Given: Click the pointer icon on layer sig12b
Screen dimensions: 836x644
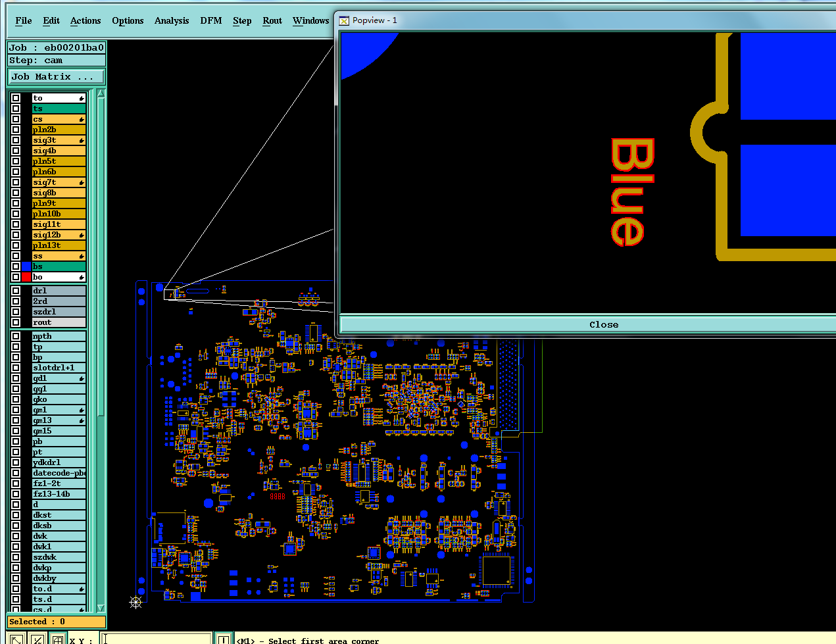Looking at the screenshot, I should tap(82, 235).
